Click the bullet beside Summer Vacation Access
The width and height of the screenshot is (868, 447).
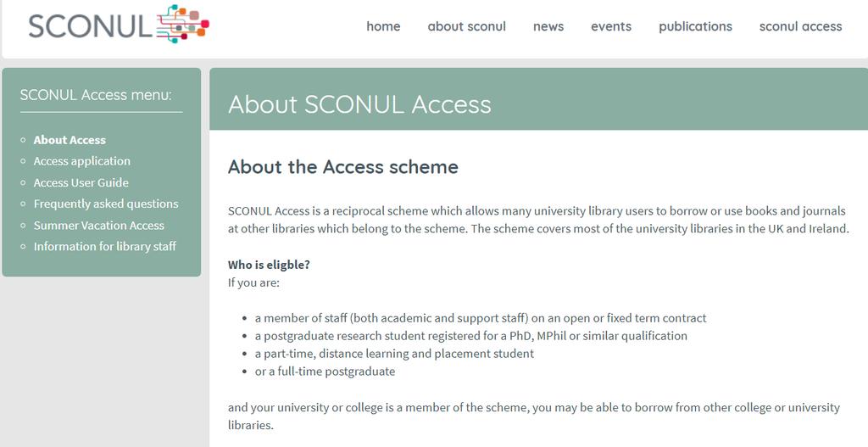tap(23, 226)
